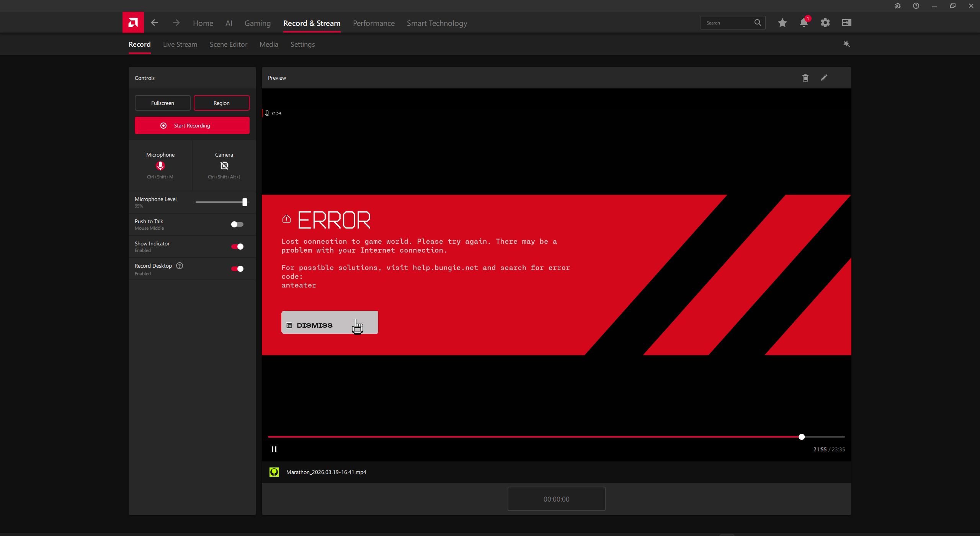The image size is (980, 536).
Task: Toggle the sidebar panel icon
Action: [x=846, y=23]
